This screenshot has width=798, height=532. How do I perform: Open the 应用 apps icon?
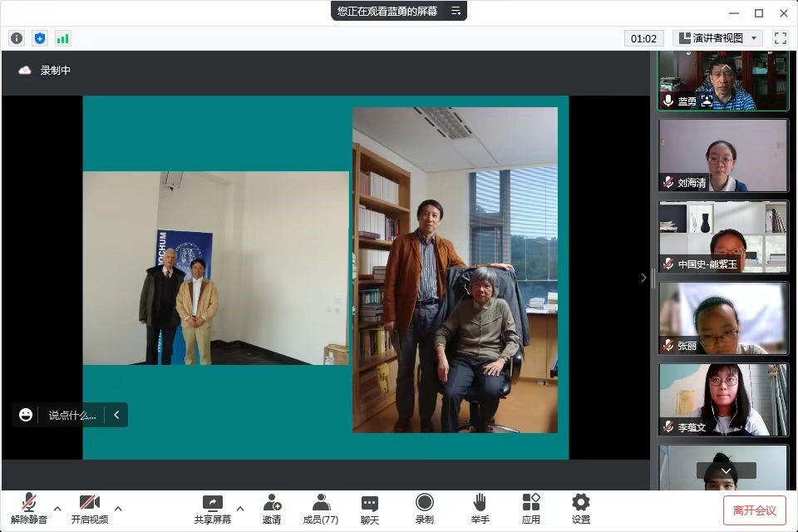tap(530, 508)
